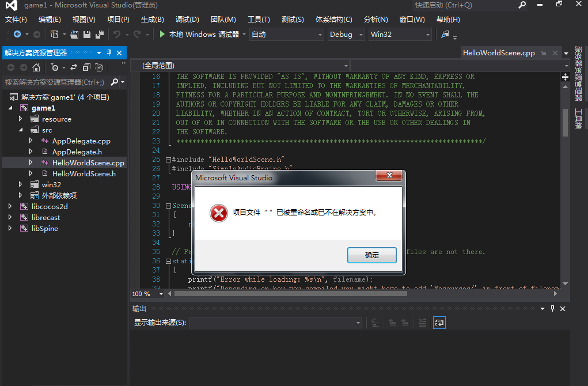Click the quick launch search magnifier icon

click(x=522, y=5)
